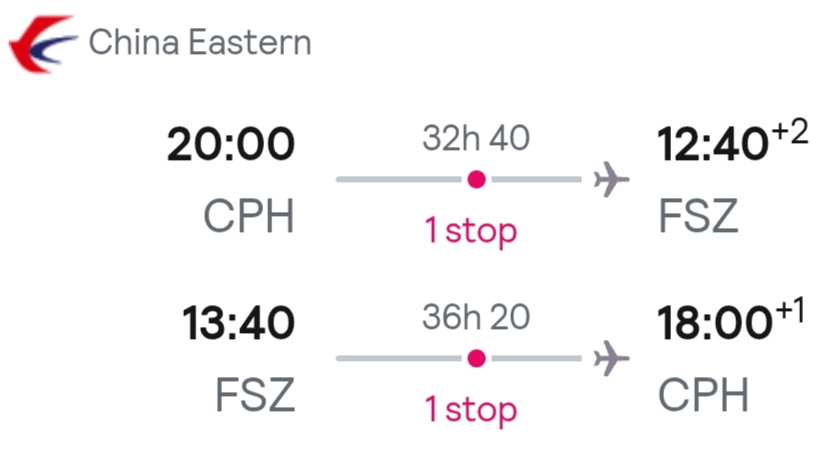Click the China Eastern airline logo

[x=43, y=44]
